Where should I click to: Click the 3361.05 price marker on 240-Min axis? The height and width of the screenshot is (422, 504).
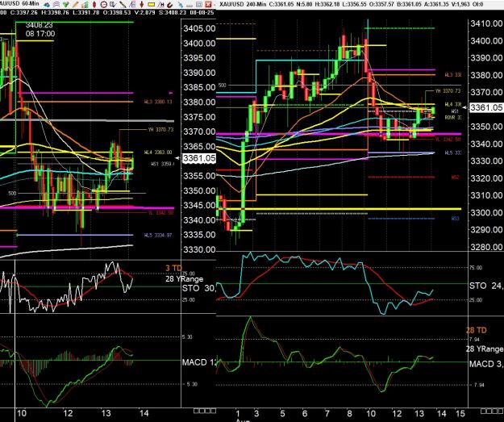click(486, 107)
